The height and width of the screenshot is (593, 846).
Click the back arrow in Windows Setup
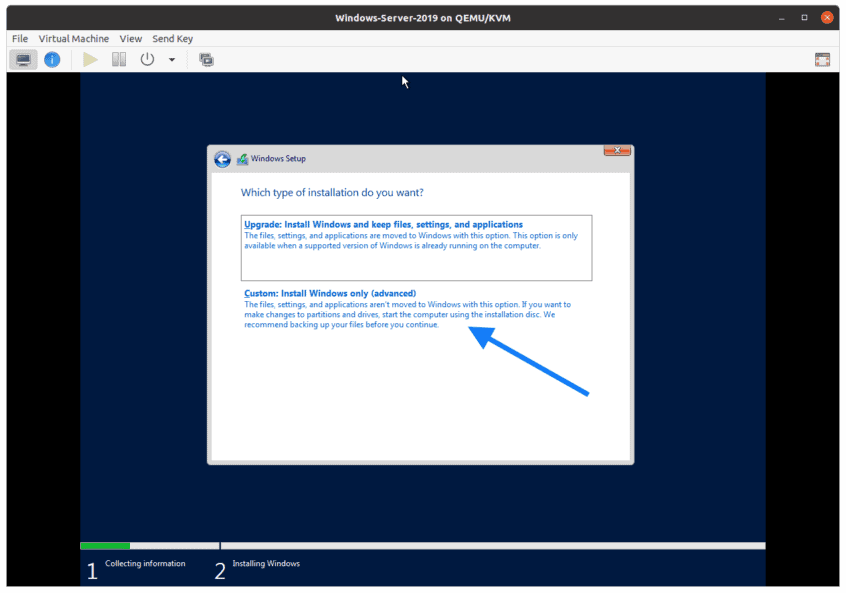pos(222,158)
